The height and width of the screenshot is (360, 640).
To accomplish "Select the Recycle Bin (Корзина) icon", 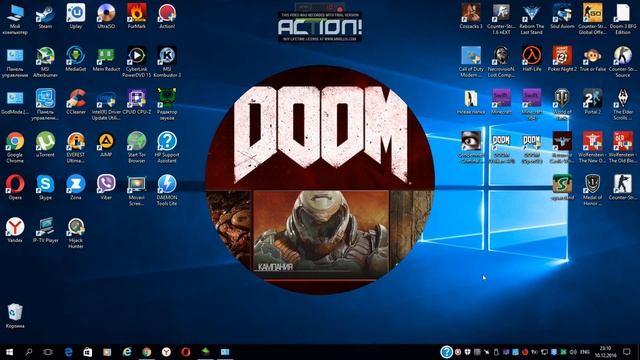I will (15, 316).
